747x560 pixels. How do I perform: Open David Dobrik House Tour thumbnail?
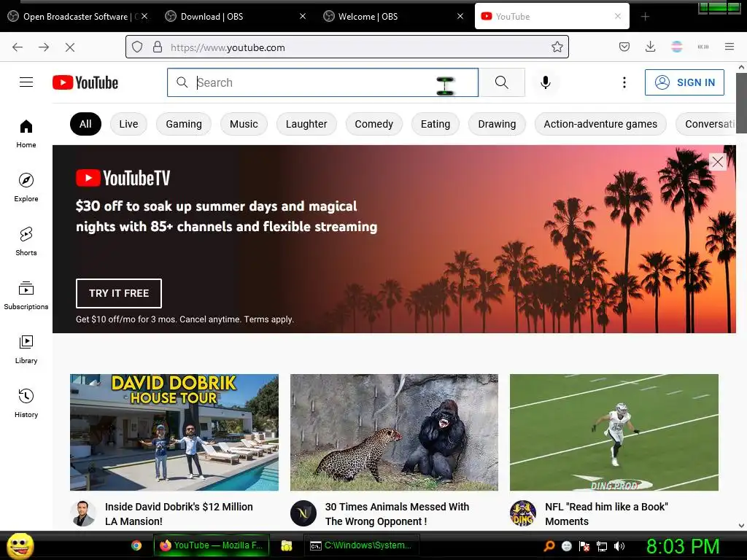(x=174, y=432)
